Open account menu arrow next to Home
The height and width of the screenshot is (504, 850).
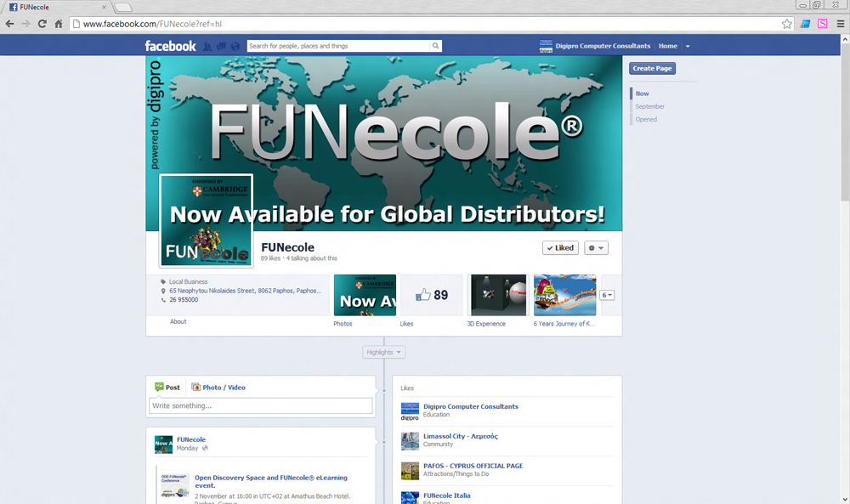tap(688, 46)
